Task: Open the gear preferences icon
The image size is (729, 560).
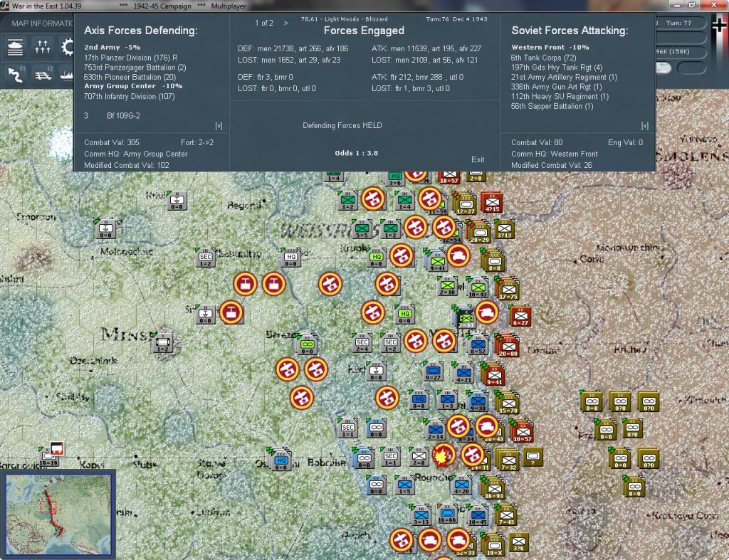Action: [x=68, y=47]
